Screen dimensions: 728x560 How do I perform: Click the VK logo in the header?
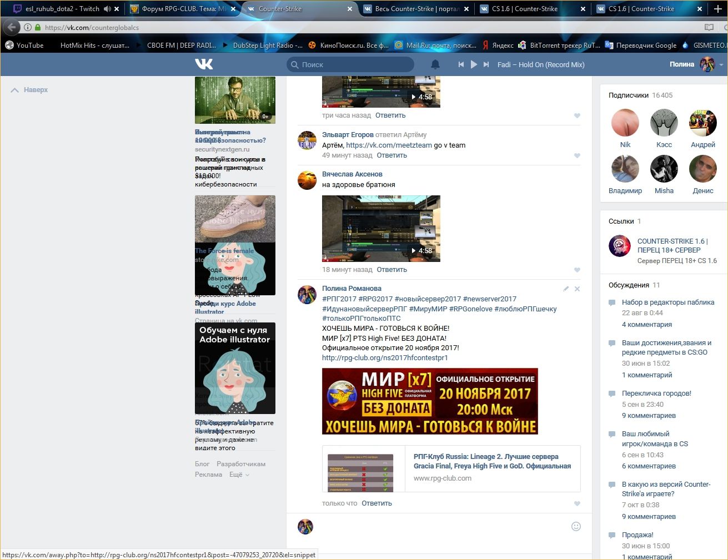pos(204,64)
